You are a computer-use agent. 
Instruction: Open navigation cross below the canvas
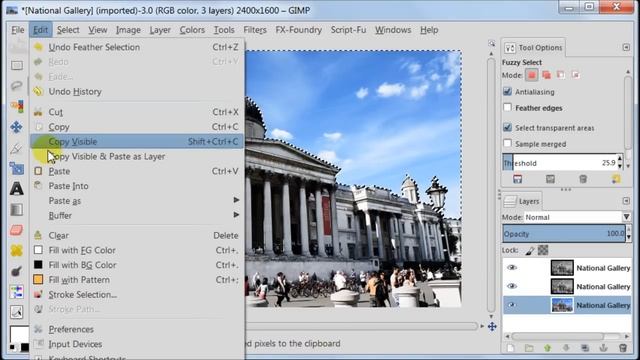(x=492, y=327)
